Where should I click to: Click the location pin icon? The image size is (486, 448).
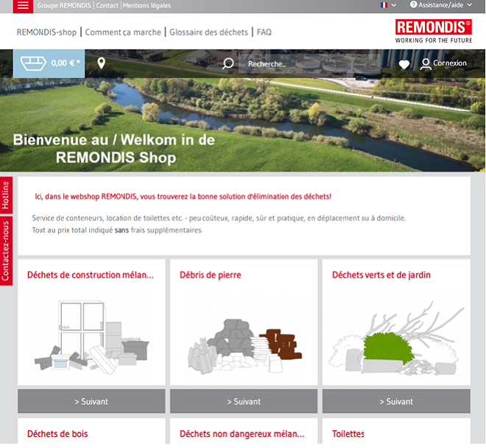[102, 63]
